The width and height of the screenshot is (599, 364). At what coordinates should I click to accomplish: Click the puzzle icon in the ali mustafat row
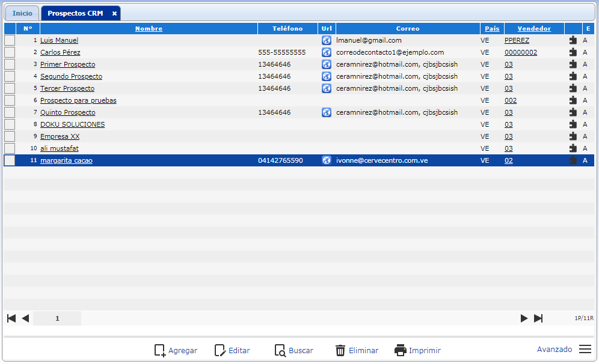pyautogui.click(x=573, y=148)
